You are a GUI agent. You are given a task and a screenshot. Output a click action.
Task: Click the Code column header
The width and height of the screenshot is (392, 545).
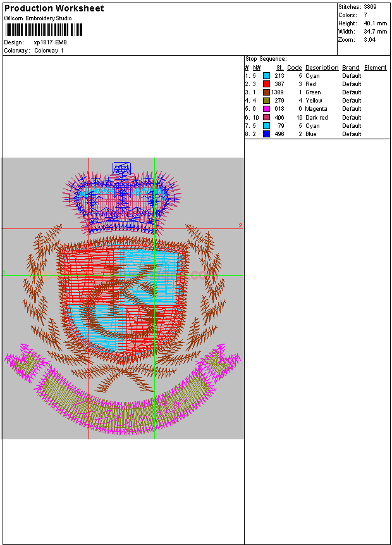(x=294, y=68)
